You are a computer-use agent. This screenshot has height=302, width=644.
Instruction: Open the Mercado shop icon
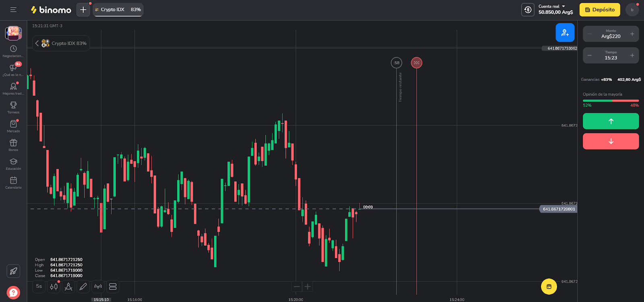tap(13, 124)
